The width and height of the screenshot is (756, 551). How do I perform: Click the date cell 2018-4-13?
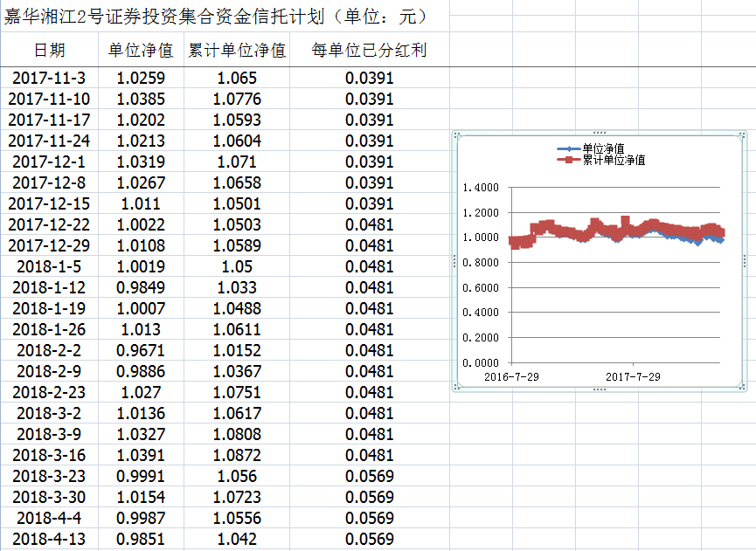(x=49, y=539)
